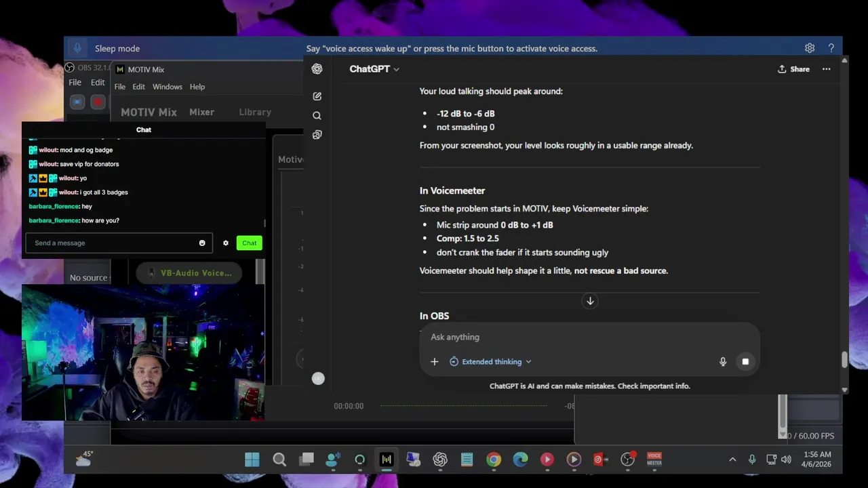Open the Windows Start menu
868x488 pixels.
(x=252, y=460)
